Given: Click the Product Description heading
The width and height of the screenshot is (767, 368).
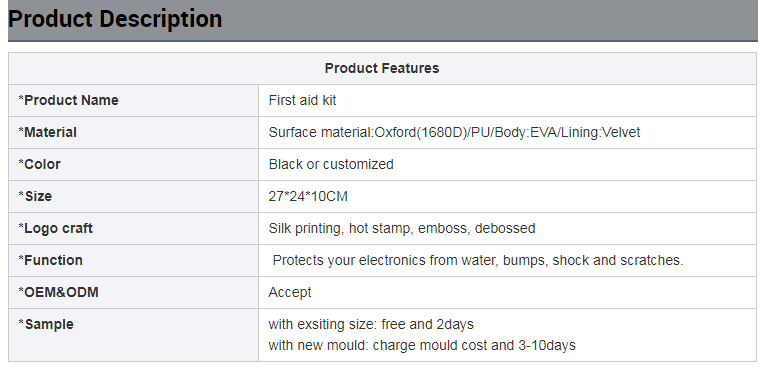Looking at the screenshot, I should tap(115, 19).
